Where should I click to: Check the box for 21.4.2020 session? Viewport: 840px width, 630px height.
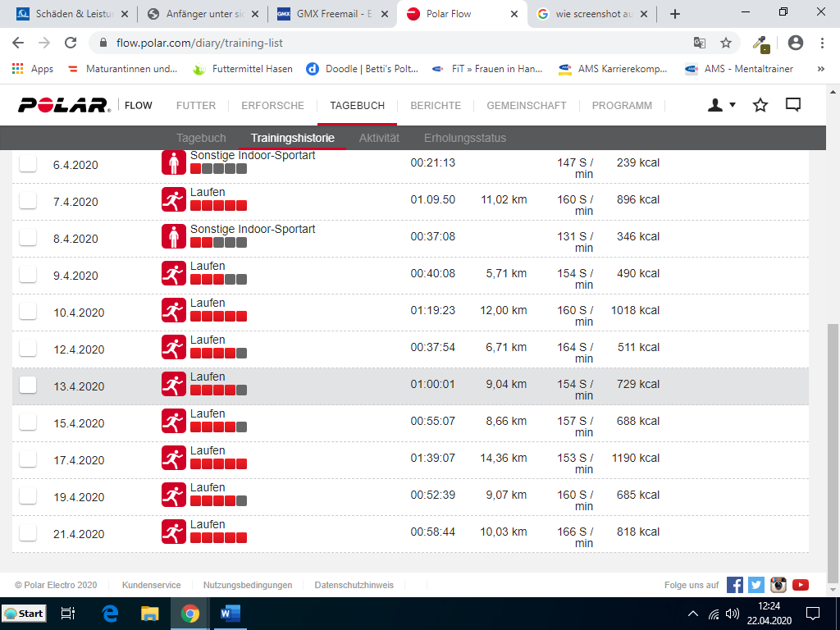click(x=28, y=532)
